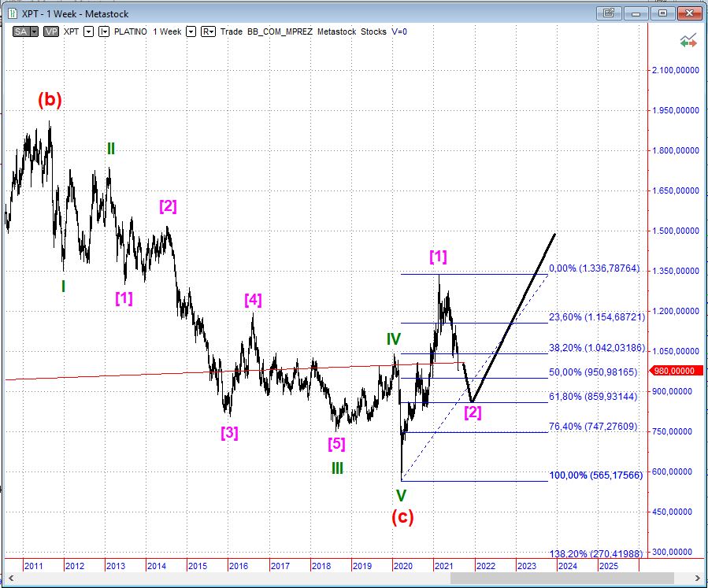Select the magenta [2] label near 2014 high

(168, 206)
